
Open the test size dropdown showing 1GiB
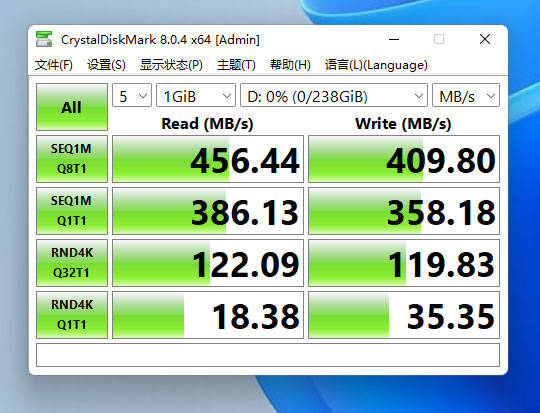click(196, 95)
